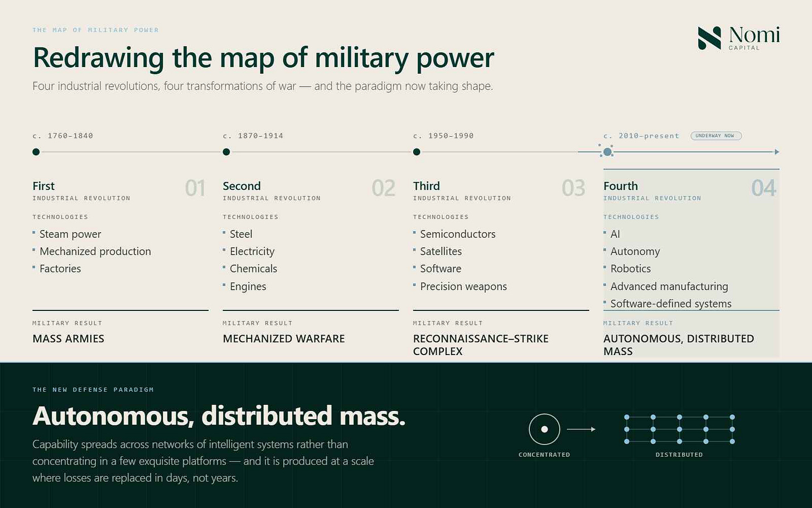The image size is (812, 508).
Task: Click the Precision weapons bullet item
Action: (x=463, y=286)
